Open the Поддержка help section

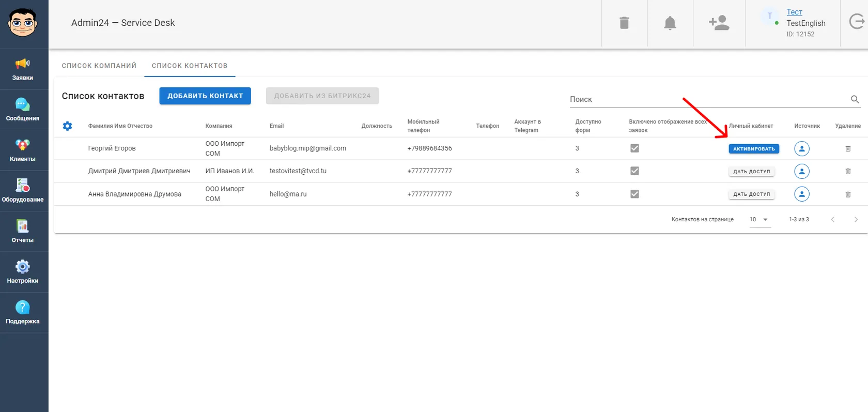tap(23, 313)
